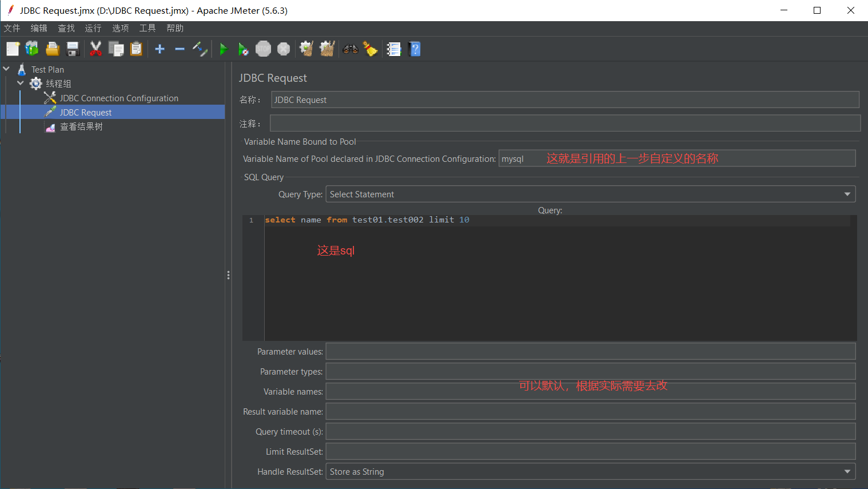Click the 注释 comments input field

pyautogui.click(x=565, y=123)
